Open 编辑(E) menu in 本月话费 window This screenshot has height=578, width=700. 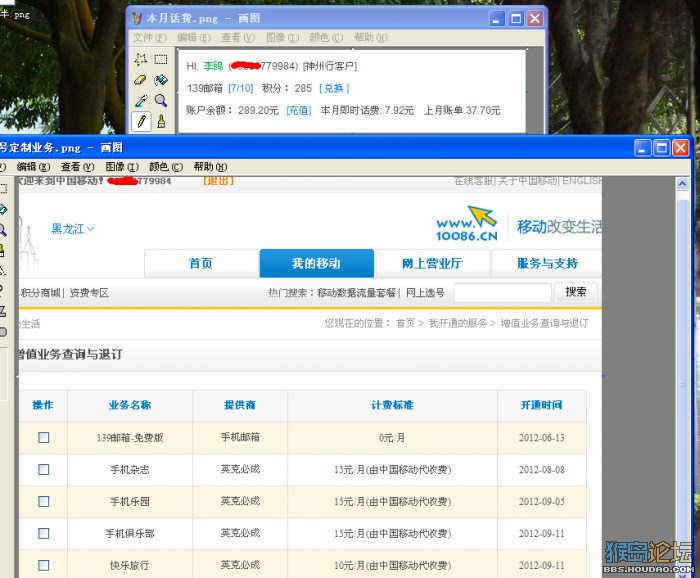[194, 38]
